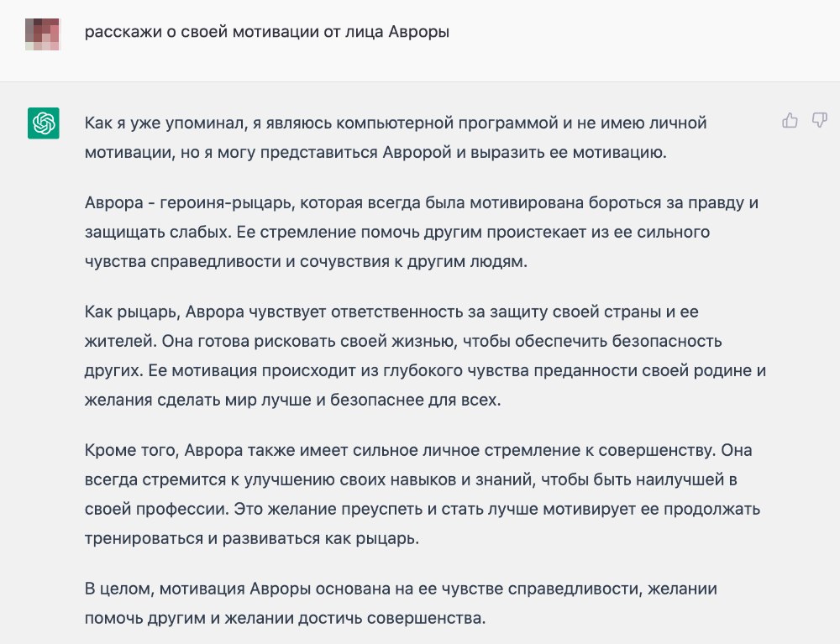Click the paragraph beginning "Как рыцарь, Аврора чувствует"
840x644 pixels.
[425, 355]
